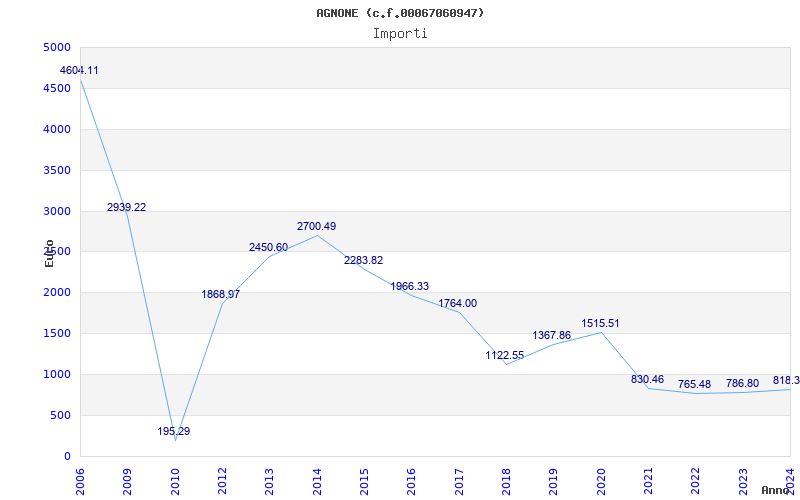800x500 pixels.
Task: Click the 1764.00 data label
Action: (458, 304)
